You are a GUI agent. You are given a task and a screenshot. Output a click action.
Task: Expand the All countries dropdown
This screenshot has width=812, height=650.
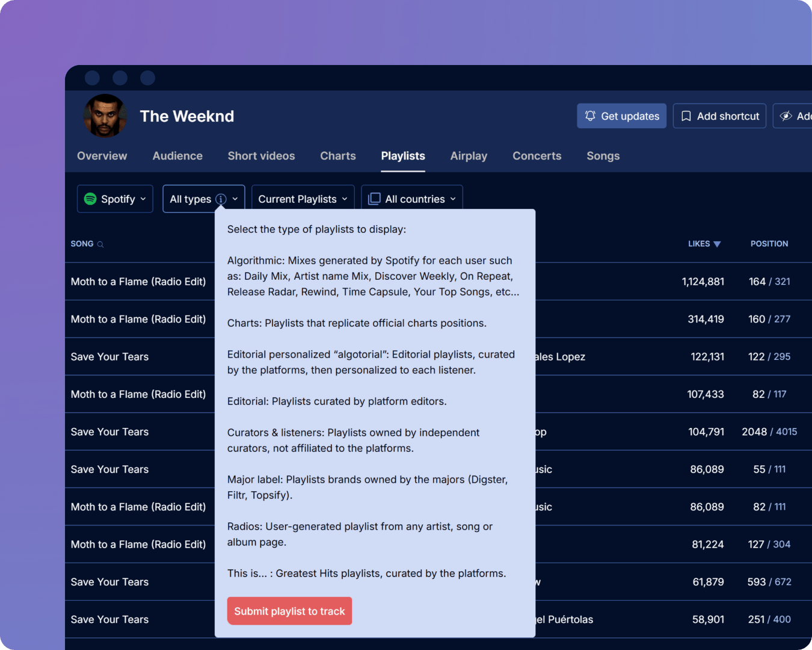coord(452,199)
